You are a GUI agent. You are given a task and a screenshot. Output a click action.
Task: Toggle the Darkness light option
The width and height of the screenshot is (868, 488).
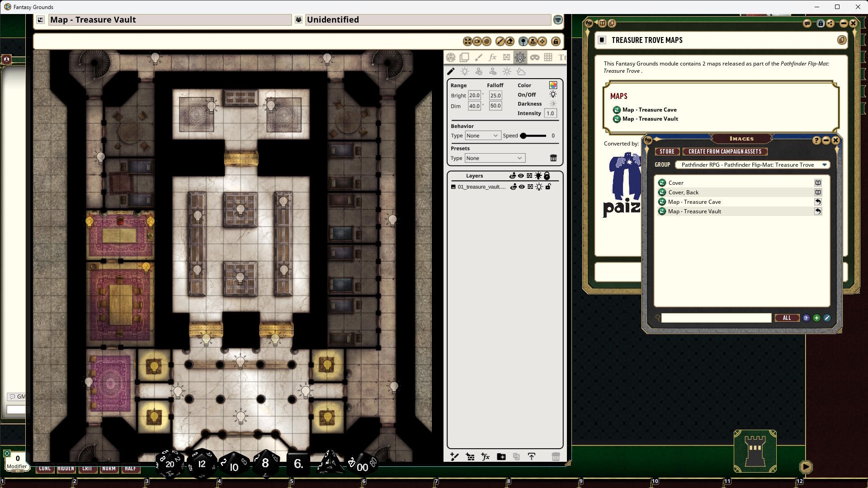(x=553, y=104)
